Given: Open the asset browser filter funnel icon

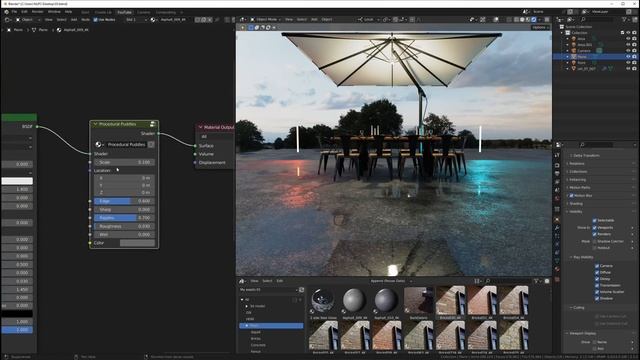Looking at the screenshot, I should [x=537, y=281].
